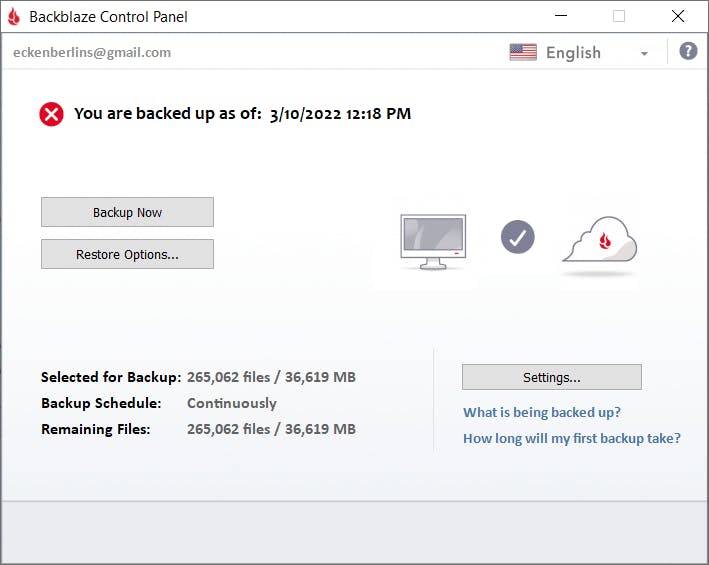The width and height of the screenshot is (709, 565).
Task: Start a backup with Backup Now
Action: coord(128,212)
